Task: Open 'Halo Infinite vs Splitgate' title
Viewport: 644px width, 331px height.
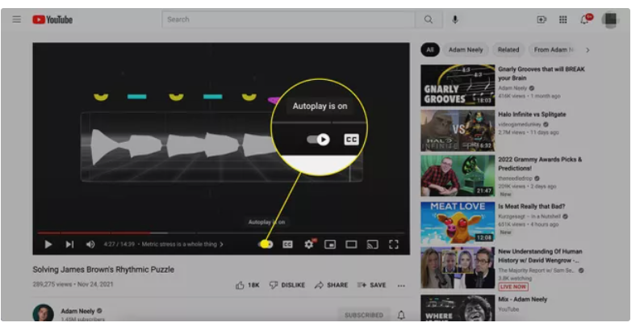Action: [532, 115]
